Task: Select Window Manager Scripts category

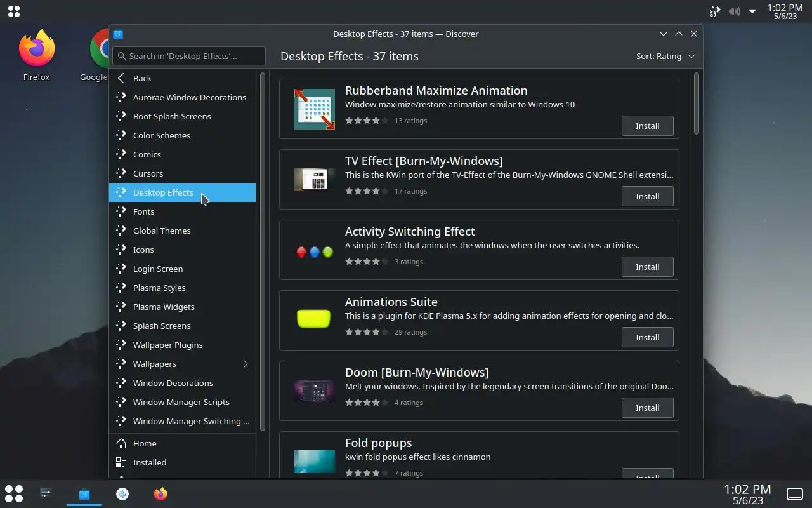Action: pyautogui.click(x=182, y=402)
